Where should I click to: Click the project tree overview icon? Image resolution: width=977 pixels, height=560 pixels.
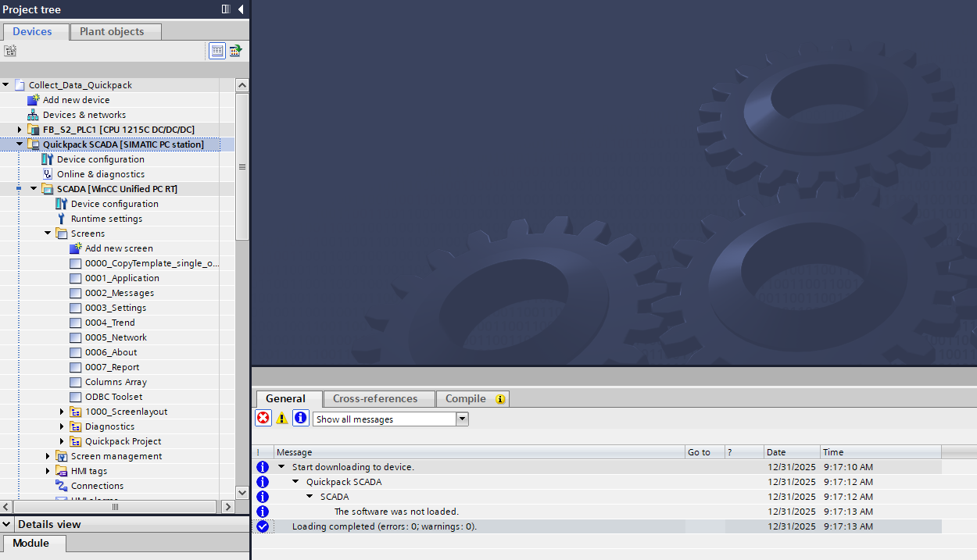coord(217,51)
